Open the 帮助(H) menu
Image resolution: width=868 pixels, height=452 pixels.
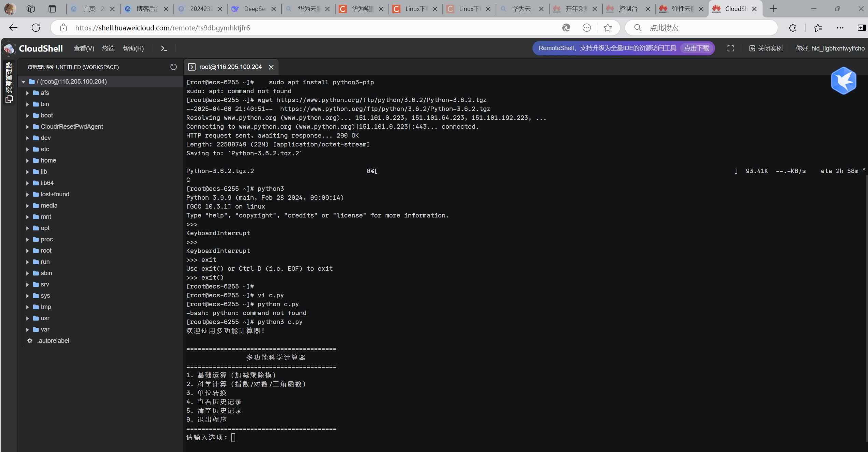coord(133,48)
